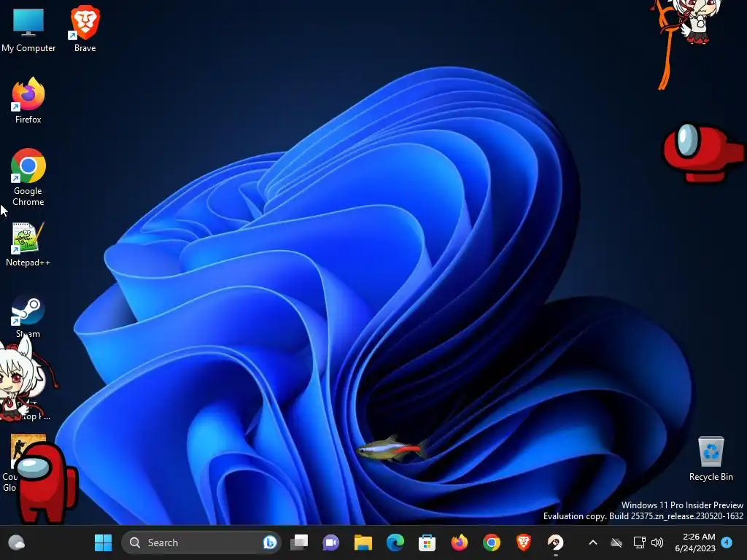The width and height of the screenshot is (747, 560).
Task: Click the cloud sync tray icon
Action: click(616, 542)
